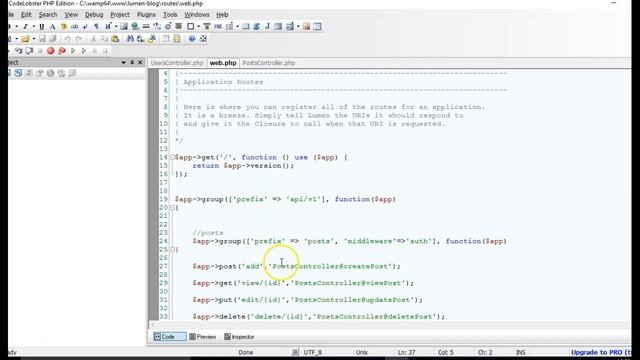Click Unix line ending in status bar
The image size is (640, 360).
(x=362, y=352)
